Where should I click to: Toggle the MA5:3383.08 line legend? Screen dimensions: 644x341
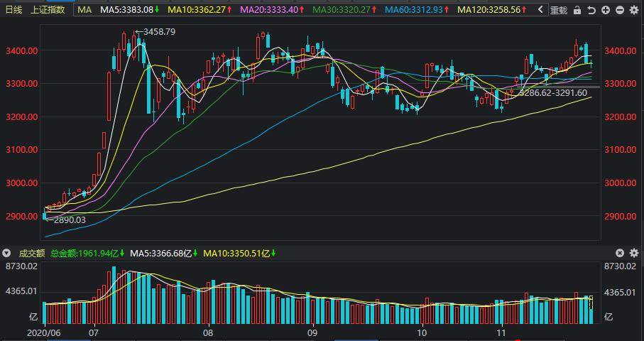(130, 10)
